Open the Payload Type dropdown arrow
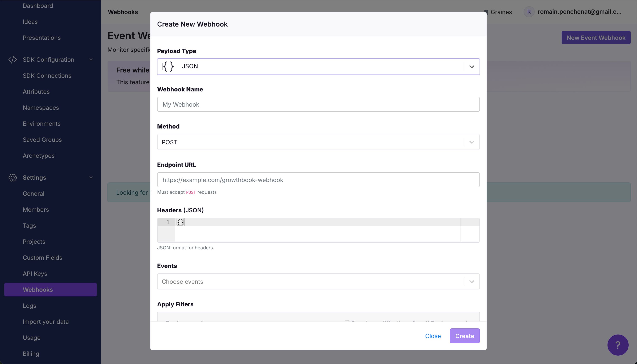This screenshot has width=637, height=364. pyautogui.click(x=472, y=67)
